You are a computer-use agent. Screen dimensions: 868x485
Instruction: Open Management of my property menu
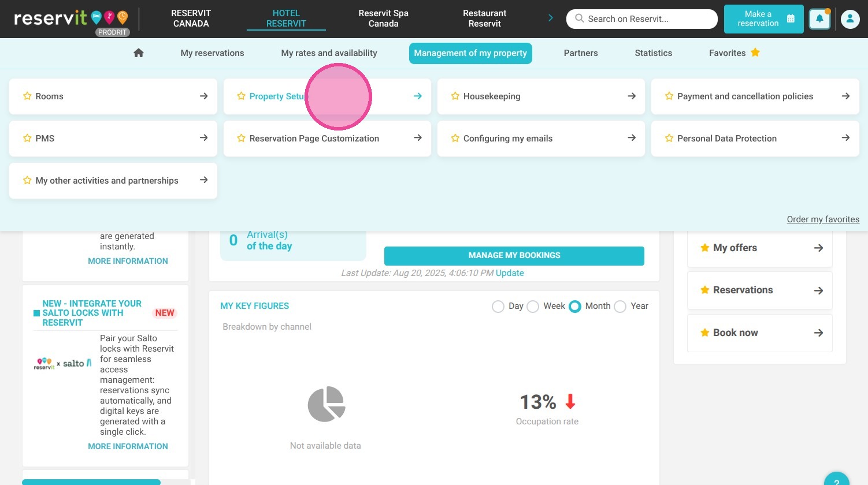tap(470, 53)
